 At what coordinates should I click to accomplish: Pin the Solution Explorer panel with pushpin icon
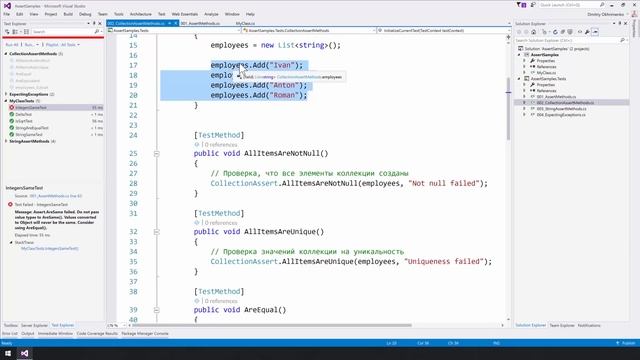620,24
